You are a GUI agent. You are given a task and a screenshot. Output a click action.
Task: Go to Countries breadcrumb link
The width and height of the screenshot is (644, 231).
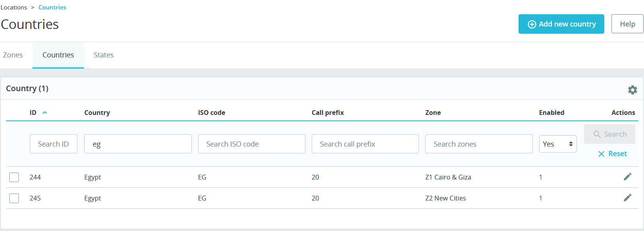point(52,8)
